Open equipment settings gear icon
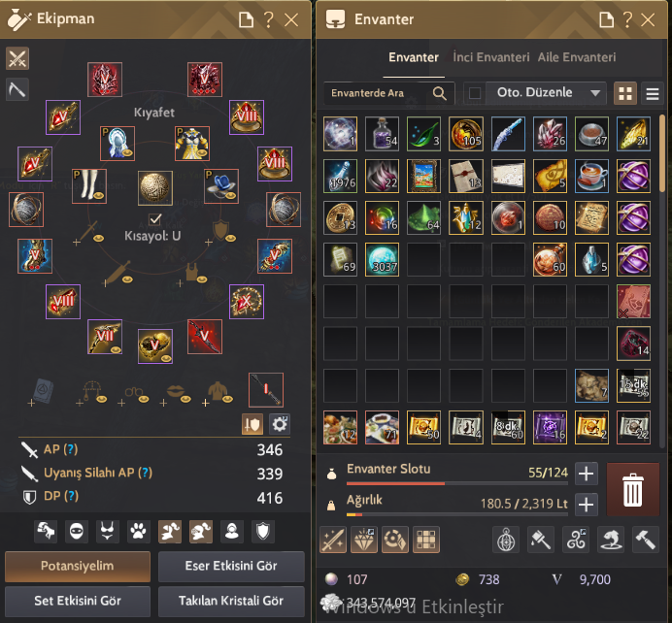Viewport: 672px width, 623px height. (x=280, y=424)
